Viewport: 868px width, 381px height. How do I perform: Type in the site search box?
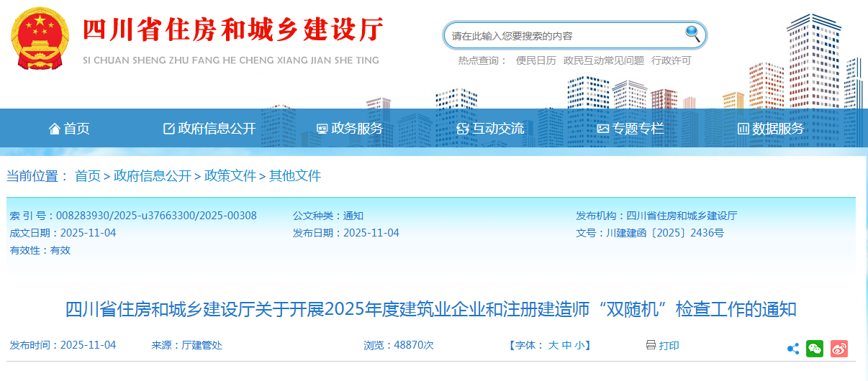click(x=561, y=35)
